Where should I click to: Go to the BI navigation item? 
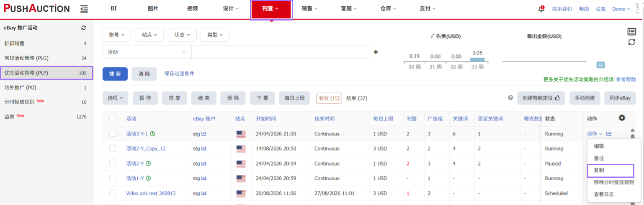[x=113, y=8]
